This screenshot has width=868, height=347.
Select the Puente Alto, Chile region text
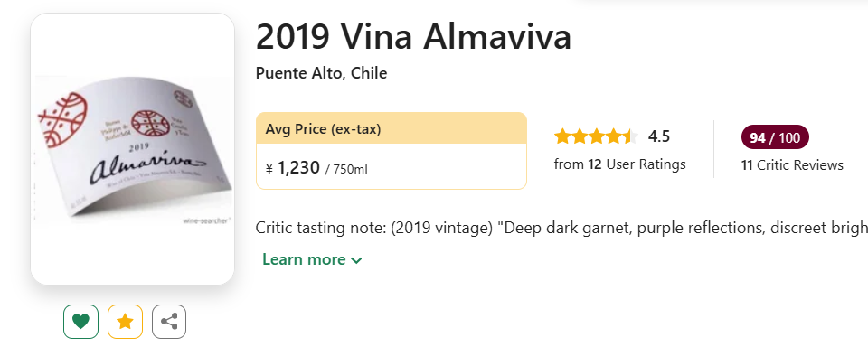coord(321,73)
